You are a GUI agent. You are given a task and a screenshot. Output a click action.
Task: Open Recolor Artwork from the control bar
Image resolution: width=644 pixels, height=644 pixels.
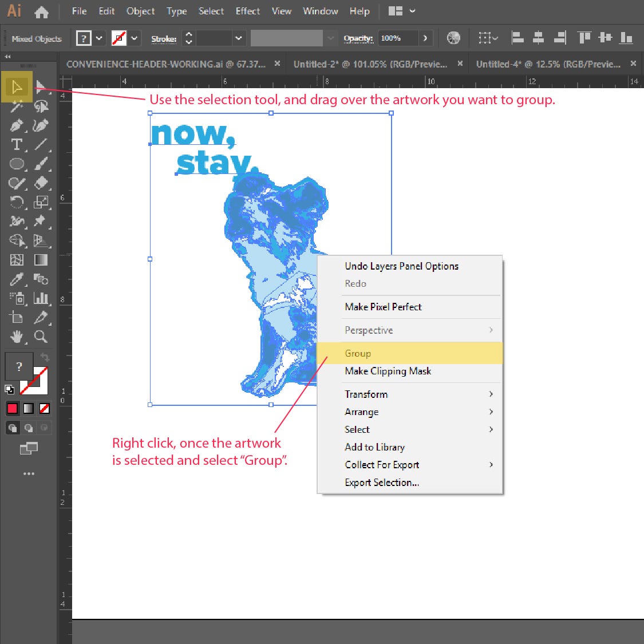[453, 38]
